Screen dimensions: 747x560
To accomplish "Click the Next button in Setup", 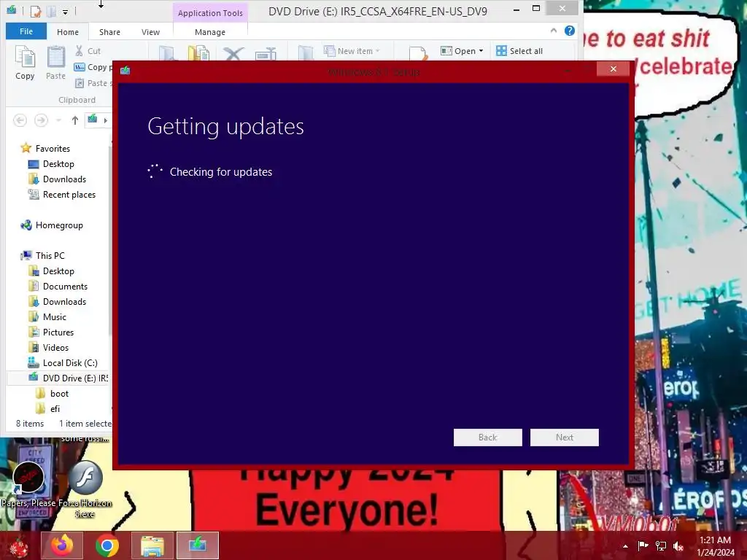I will coord(565,437).
